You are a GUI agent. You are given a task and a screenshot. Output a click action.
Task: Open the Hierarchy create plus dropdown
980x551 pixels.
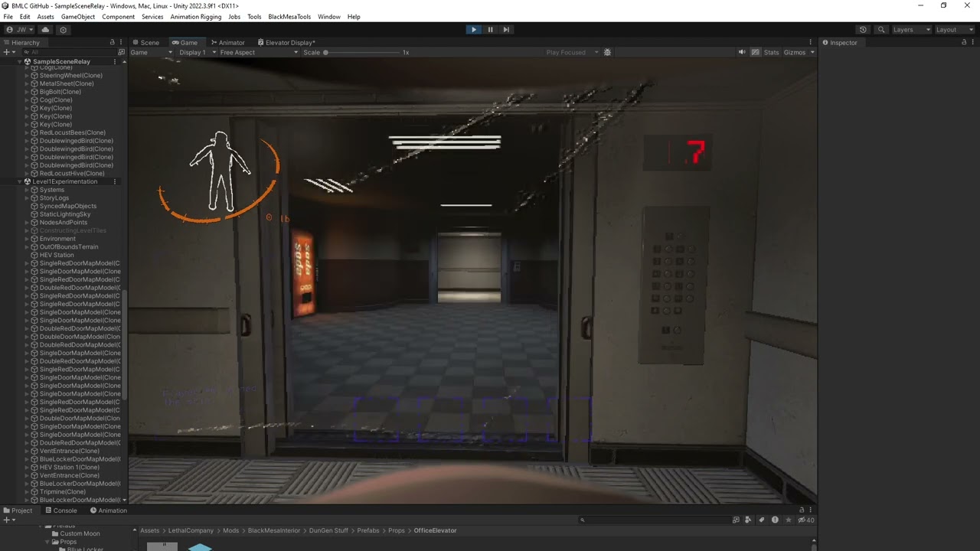[8, 52]
